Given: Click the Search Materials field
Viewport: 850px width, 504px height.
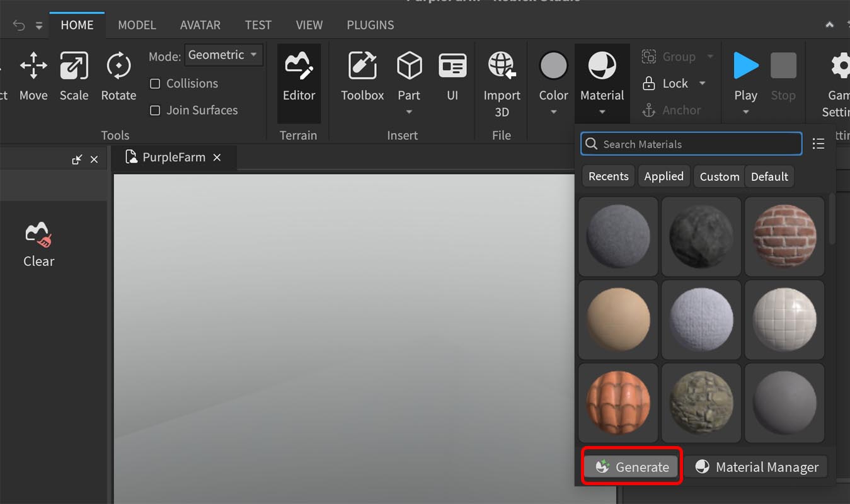Looking at the screenshot, I should (x=691, y=144).
